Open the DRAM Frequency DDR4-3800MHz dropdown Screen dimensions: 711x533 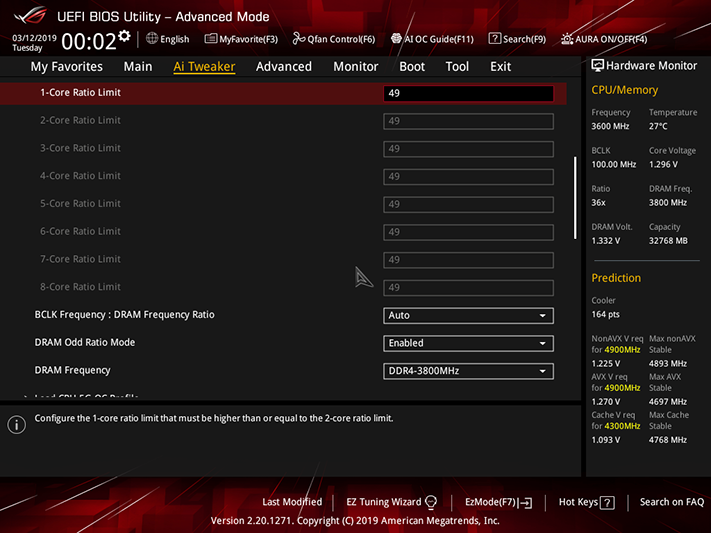click(468, 371)
